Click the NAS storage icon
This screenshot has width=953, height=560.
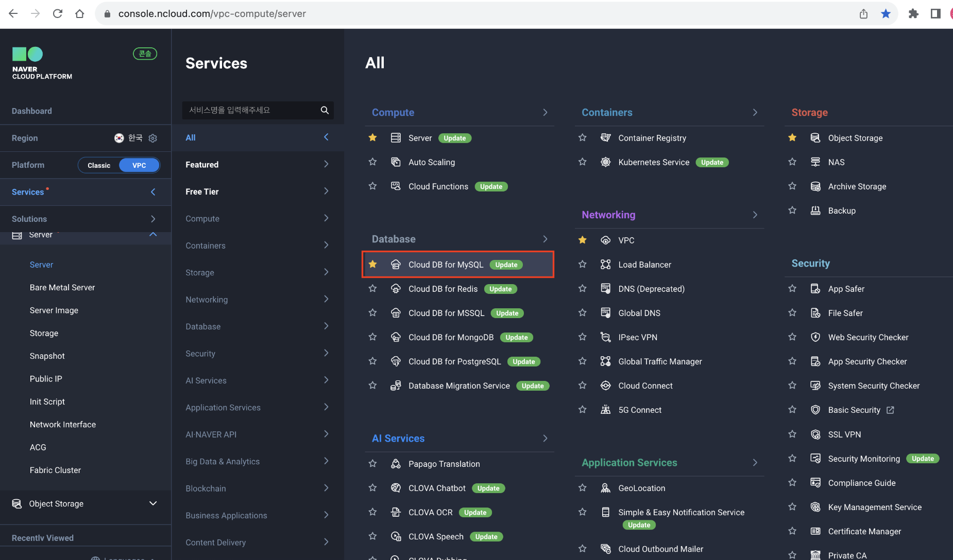point(815,162)
